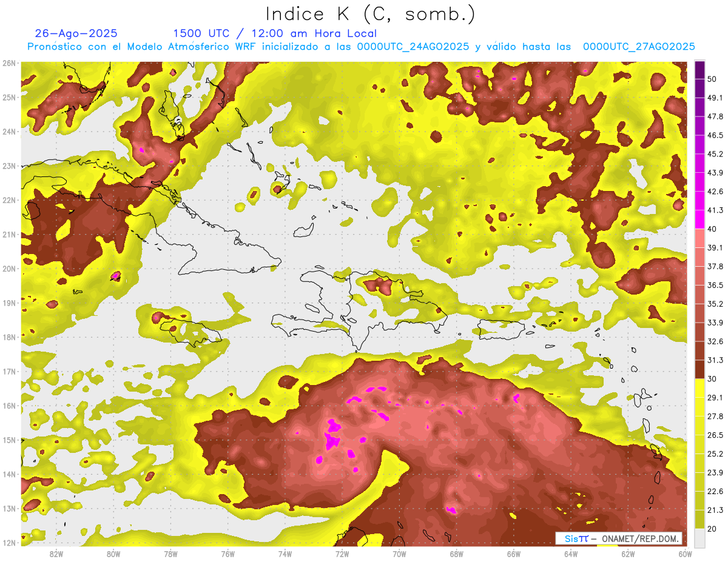This screenshot has width=728, height=562.
Task: Click the colorbar value '26.5'
Action: pos(715,435)
